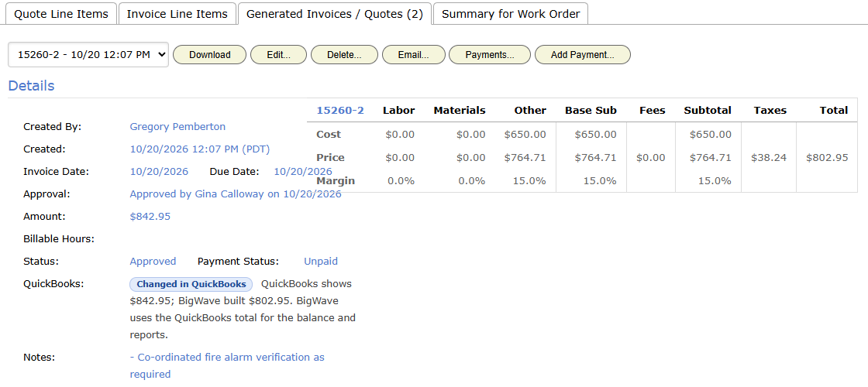Click the Base Sub column header
The height and width of the screenshot is (387, 868).
[x=591, y=111]
